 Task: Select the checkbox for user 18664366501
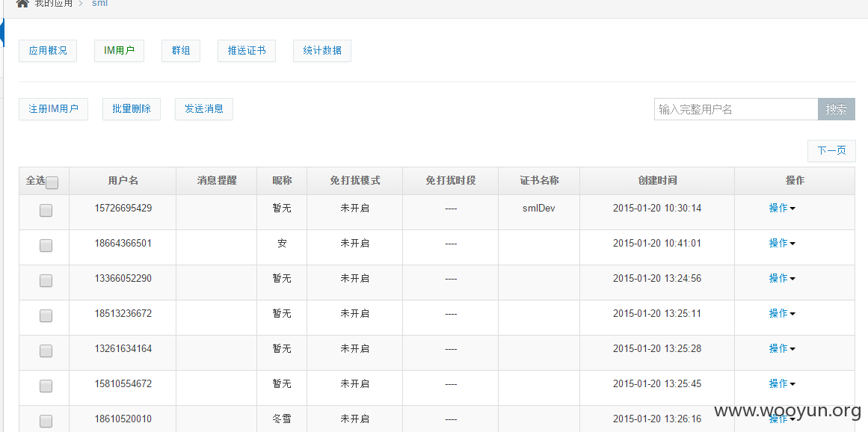click(46, 245)
